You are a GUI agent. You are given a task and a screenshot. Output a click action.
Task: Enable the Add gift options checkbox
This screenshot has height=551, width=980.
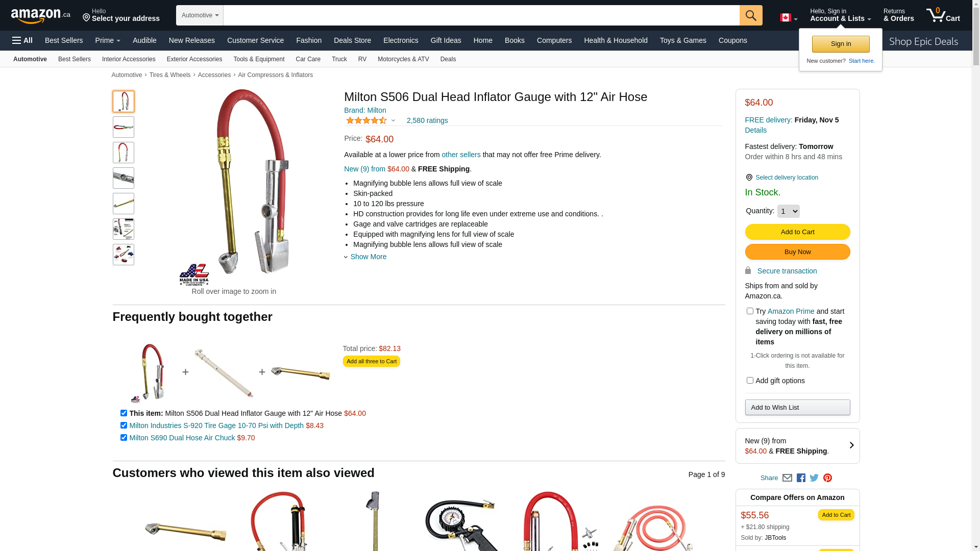coord(750,381)
